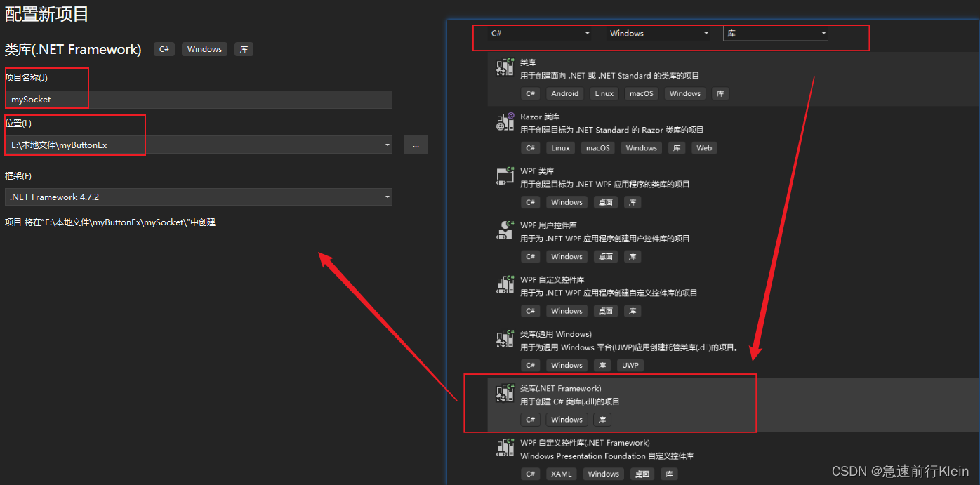The height and width of the screenshot is (485, 980).
Task: Open the Windows platform dropdown
Action: 658,33
